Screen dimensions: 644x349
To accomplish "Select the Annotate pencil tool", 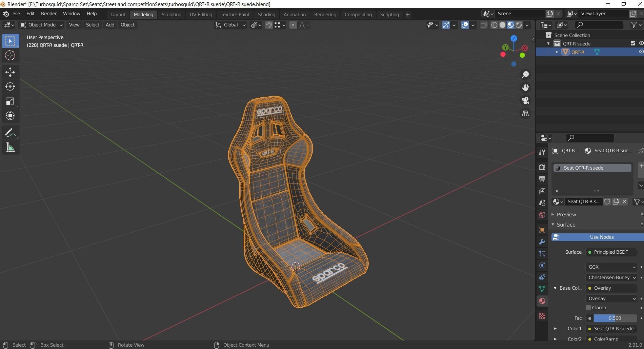I will click(10, 133).
